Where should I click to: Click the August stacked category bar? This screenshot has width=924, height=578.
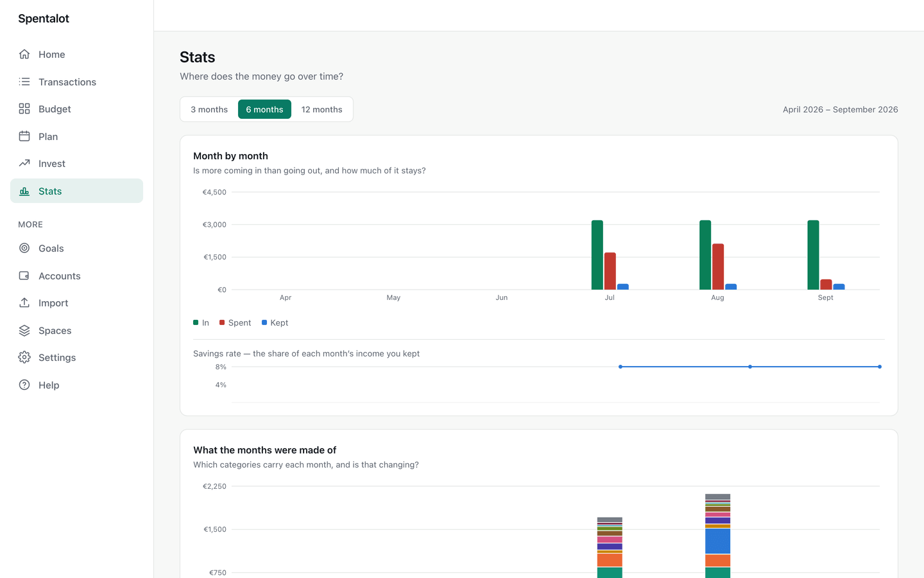click(717, 536)
